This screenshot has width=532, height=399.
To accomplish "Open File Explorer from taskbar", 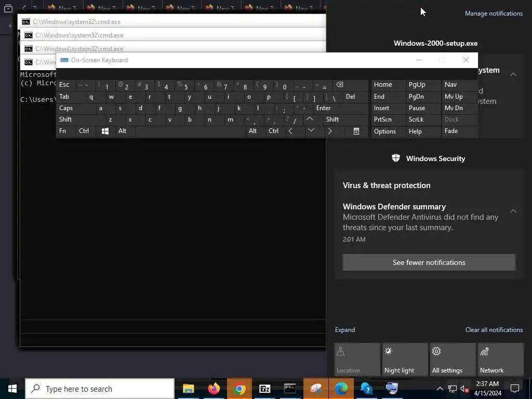I will click(x=188, y=389).
